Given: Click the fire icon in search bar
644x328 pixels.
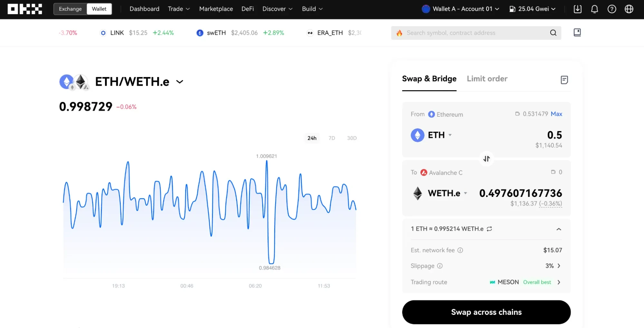Looking at the screenshot, I should (399, 33).
